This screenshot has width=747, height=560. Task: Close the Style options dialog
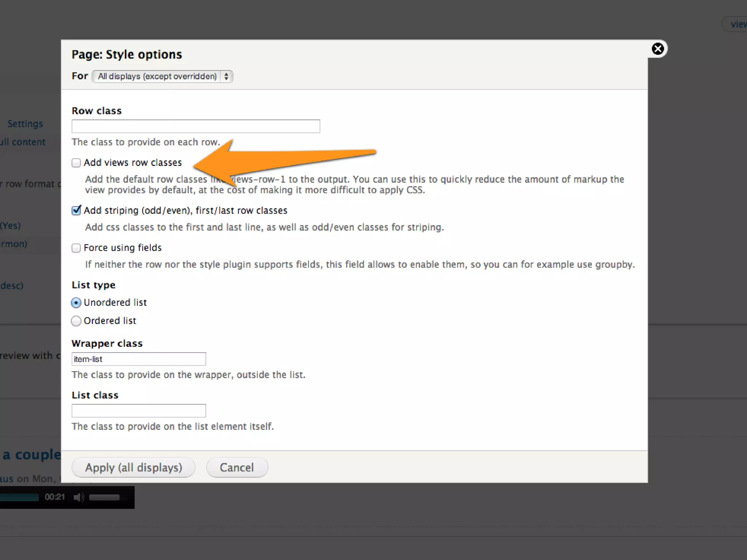pos(658,49)
